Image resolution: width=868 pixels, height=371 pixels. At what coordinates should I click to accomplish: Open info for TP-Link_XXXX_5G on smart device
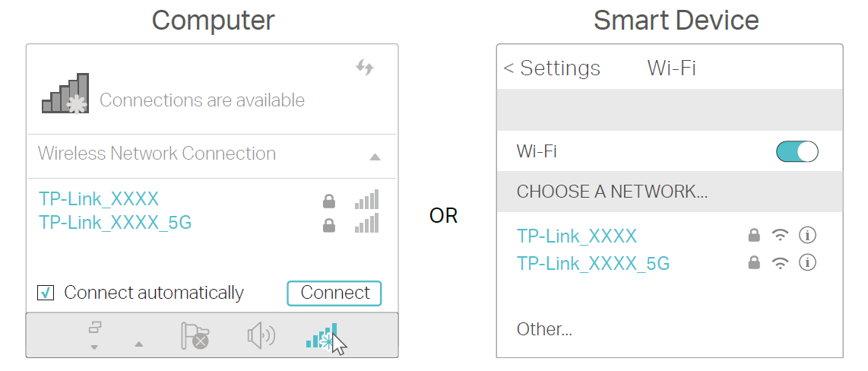(807, 263)
